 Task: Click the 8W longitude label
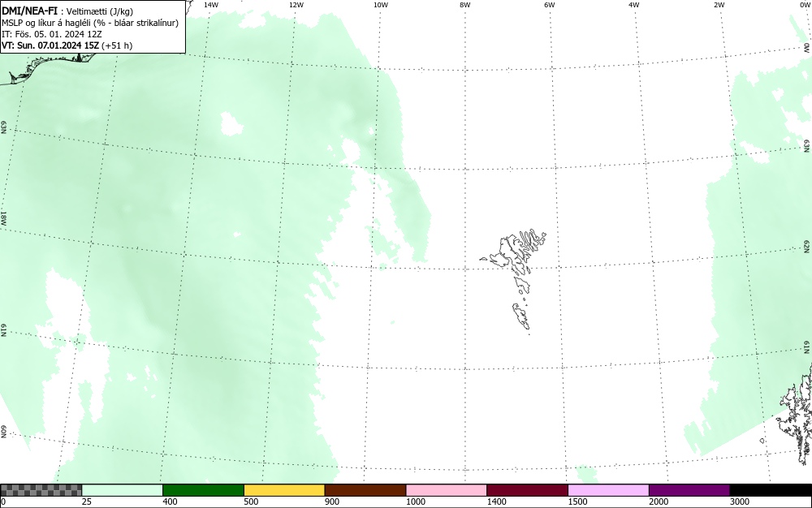(464, 5)
